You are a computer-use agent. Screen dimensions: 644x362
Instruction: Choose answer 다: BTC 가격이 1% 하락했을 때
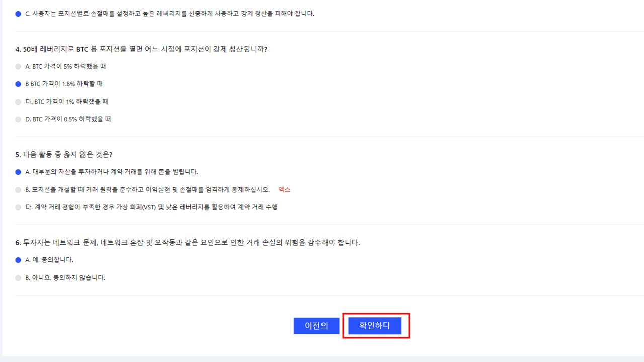[x=18, y=102]
